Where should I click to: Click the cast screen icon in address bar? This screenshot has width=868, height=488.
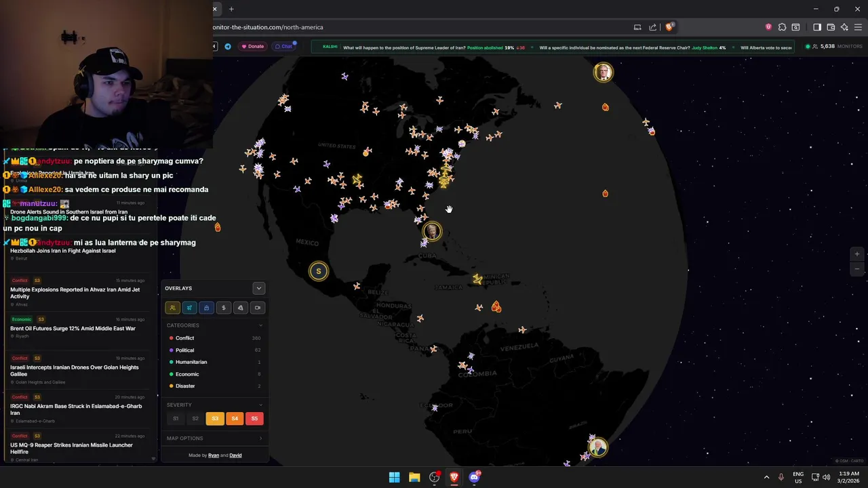tap(637, 27)
